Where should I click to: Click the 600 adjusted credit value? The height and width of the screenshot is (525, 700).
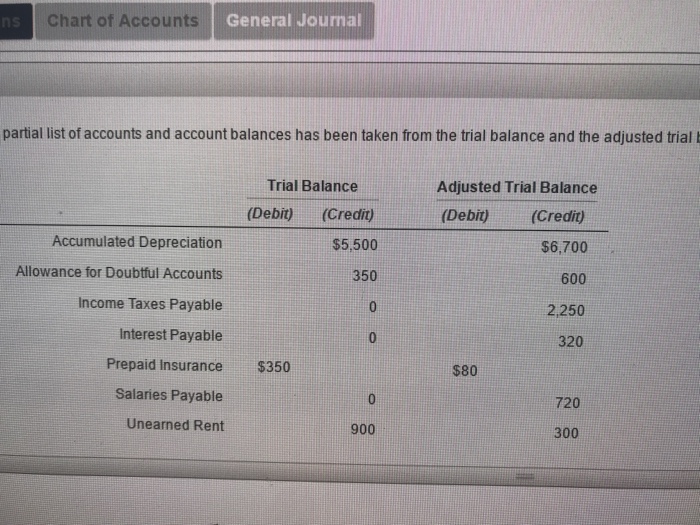(x=573, y=279)
